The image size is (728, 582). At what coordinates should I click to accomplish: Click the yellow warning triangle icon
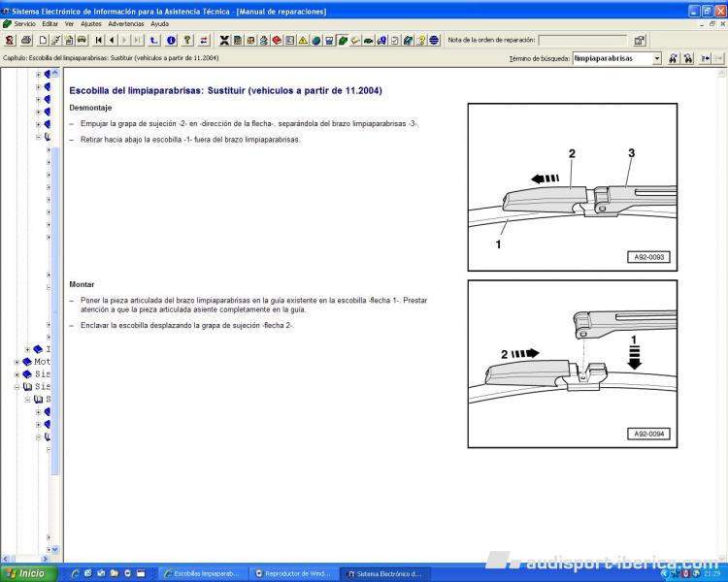click(303, 41)
